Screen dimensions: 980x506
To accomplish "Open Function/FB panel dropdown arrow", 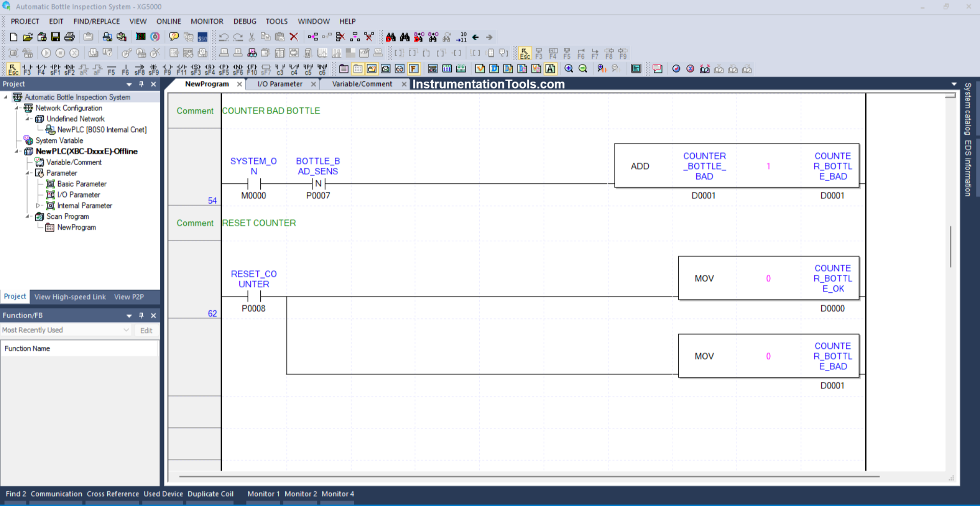I will tap(129, 316).
